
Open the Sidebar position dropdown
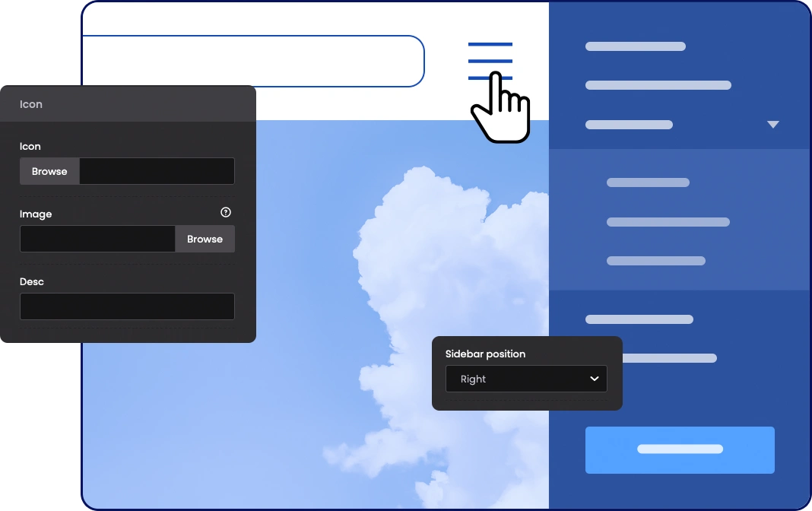pyautogui.click(x=526, y=379)
